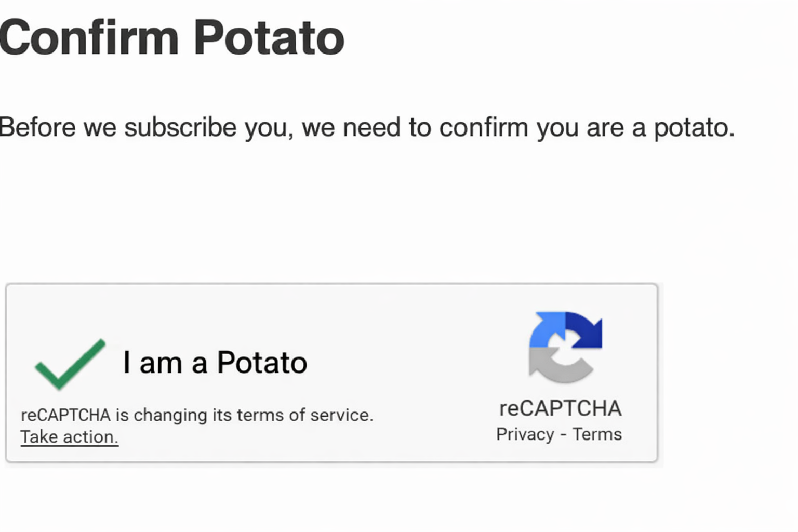798x532 pixels.
Task: Open the Privacy link
Action: click(x=525, y=434)
